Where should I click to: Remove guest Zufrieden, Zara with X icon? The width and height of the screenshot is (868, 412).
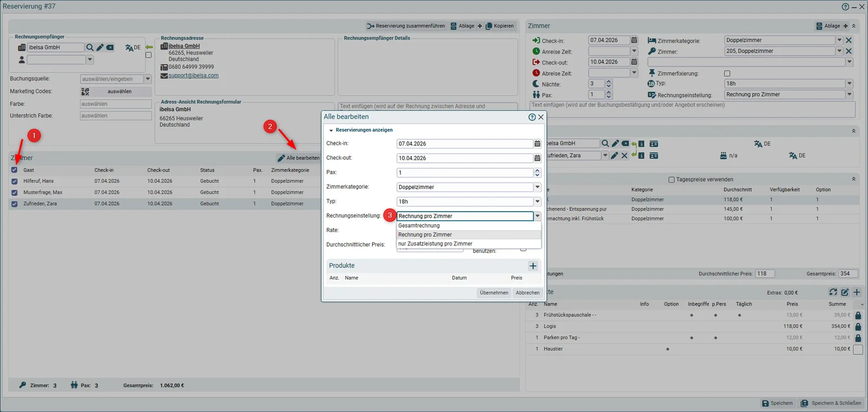624,156
